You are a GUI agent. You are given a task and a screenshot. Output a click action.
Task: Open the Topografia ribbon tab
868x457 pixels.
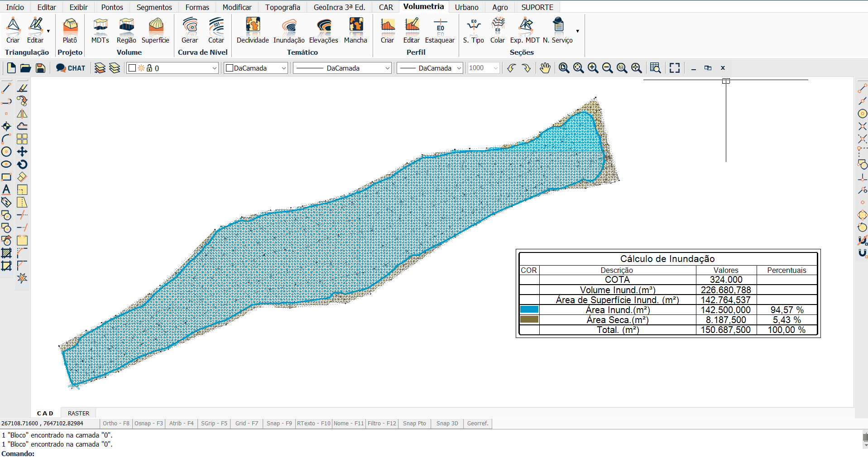pyautogui.click(x=283, y=7)
